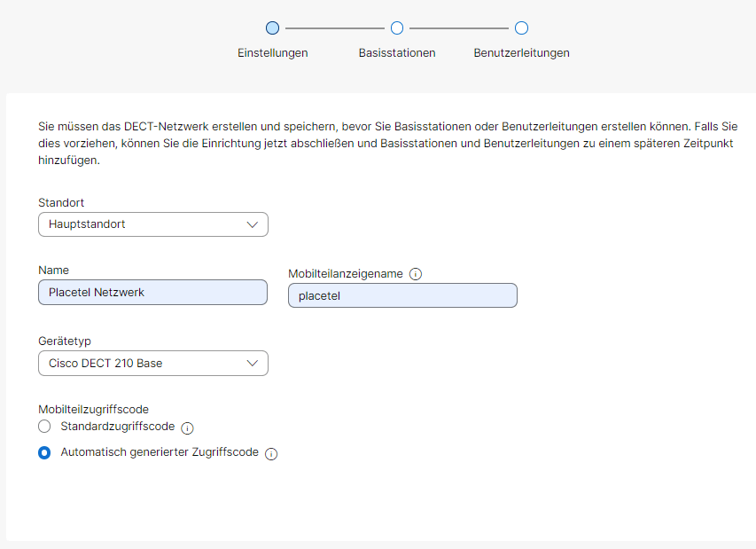Show info for Standardzugriffscode option
The image size is (756, 549).
[x=187, y=427]
